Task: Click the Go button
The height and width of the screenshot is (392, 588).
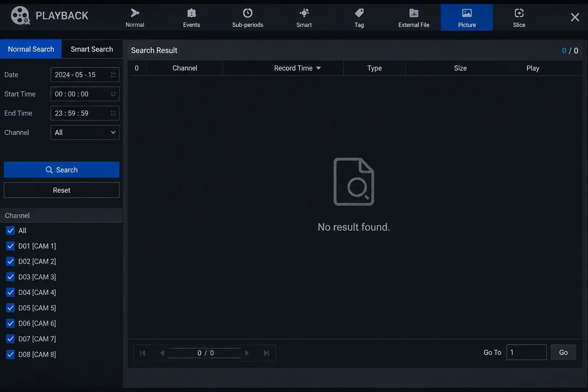Action: click(x=563, y=353)
